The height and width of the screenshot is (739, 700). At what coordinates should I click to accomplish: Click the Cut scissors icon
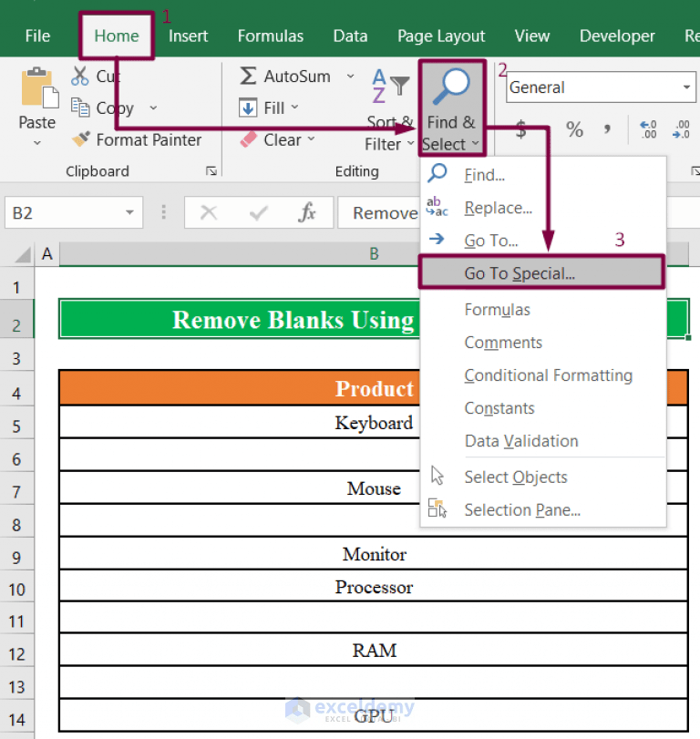click(x=79, y=76)
